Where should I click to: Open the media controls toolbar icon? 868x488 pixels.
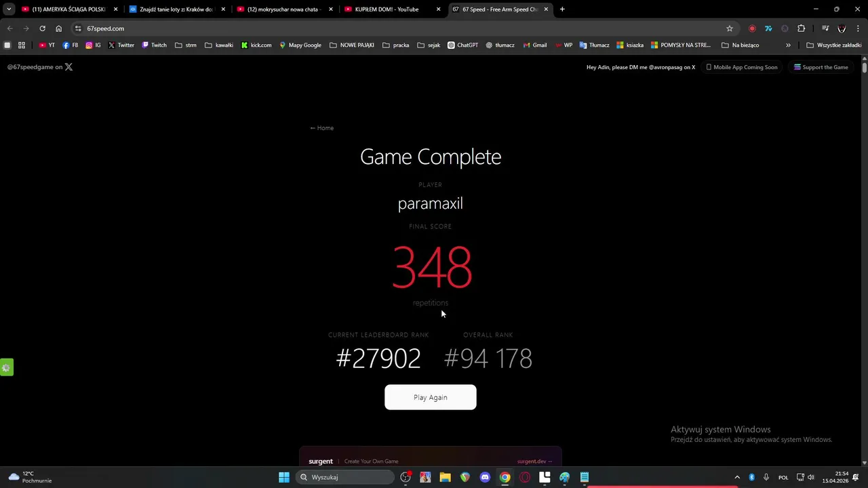click(825, 28)
